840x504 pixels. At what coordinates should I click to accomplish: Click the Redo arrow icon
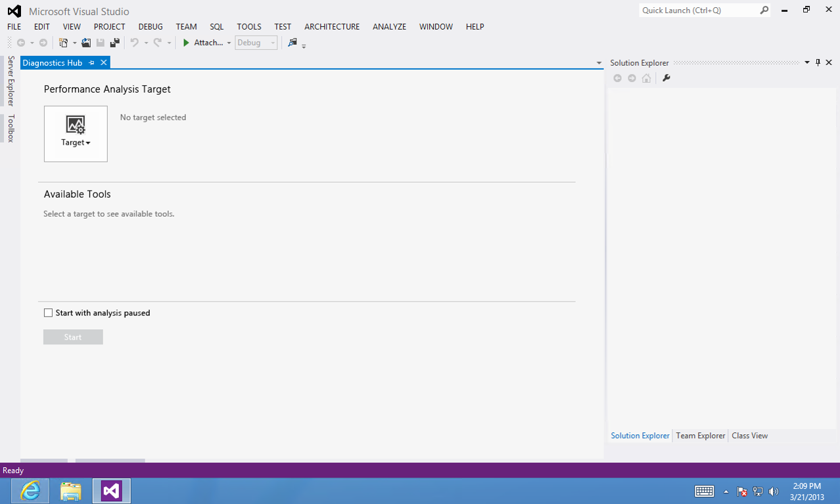157,43
